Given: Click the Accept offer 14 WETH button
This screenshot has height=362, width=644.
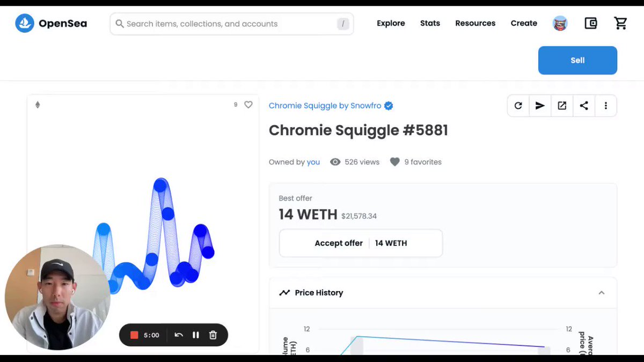Looking at the screenshot, I should point(361,243).
